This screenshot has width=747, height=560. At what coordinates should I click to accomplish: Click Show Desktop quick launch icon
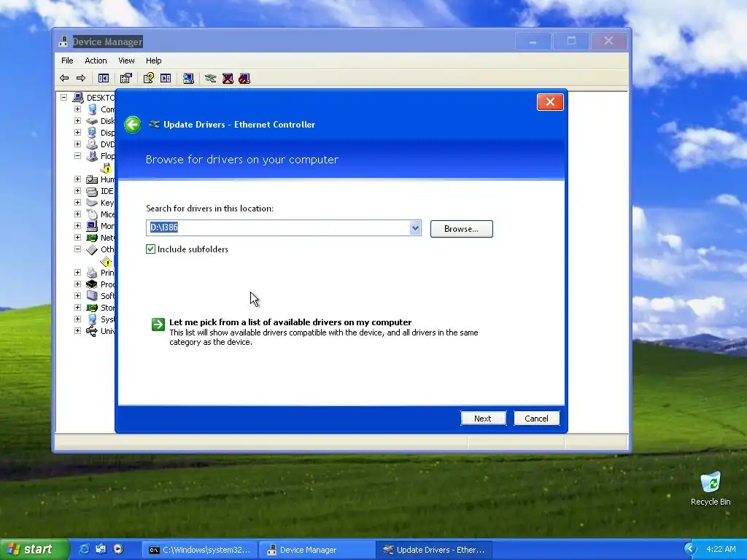101,549
